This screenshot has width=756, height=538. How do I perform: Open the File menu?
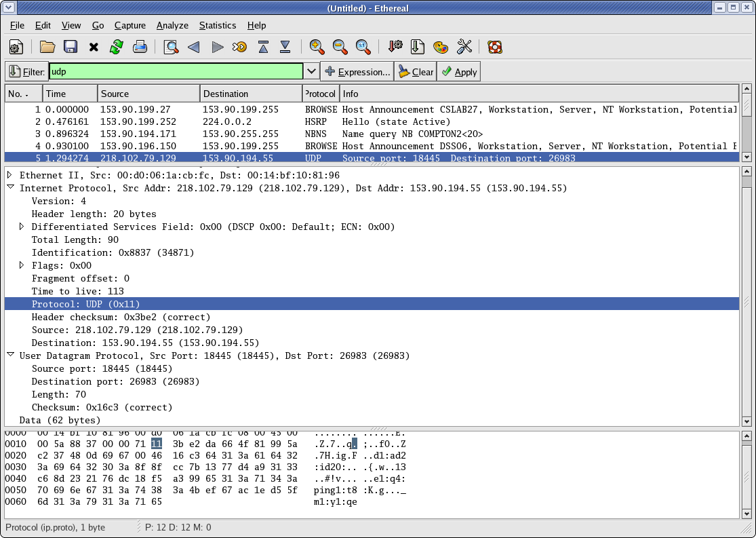tap(17, 26)
